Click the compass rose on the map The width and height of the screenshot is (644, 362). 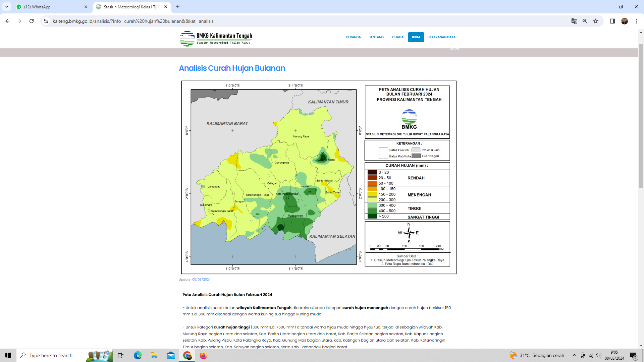coord(409,233)
